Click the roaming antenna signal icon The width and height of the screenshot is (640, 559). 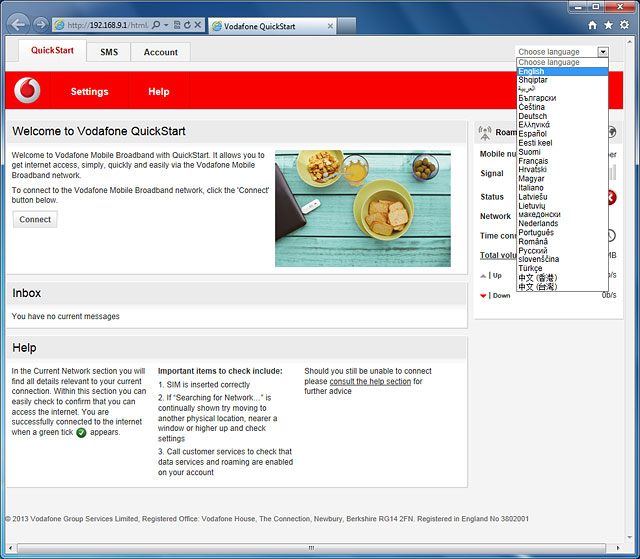coord(485,133)
